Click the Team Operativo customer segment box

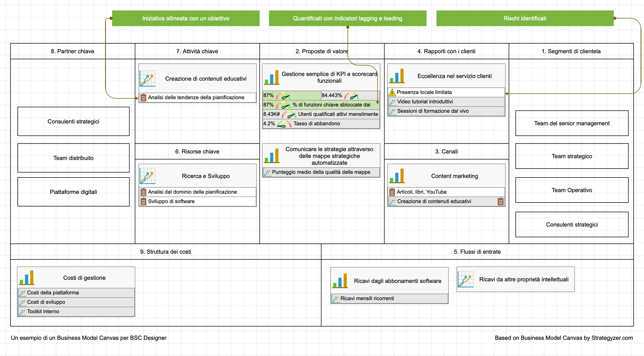pos(572,190)
